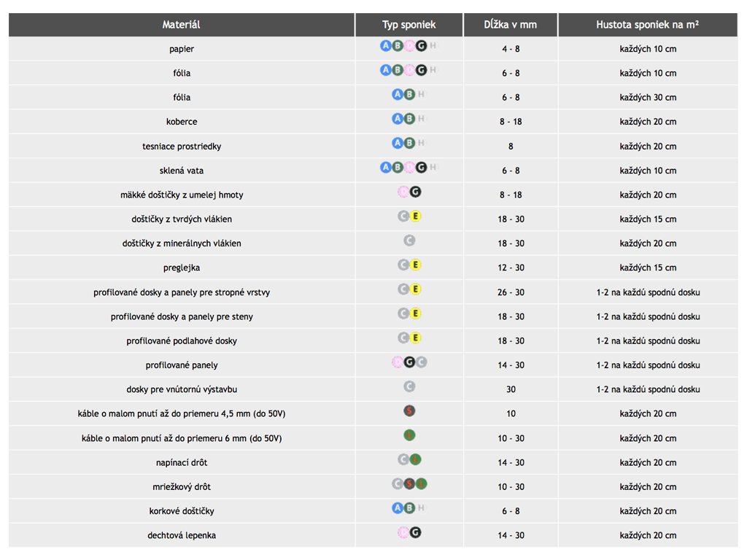Click black G icon in sklená vata row
747x560 pixels.
421,168
